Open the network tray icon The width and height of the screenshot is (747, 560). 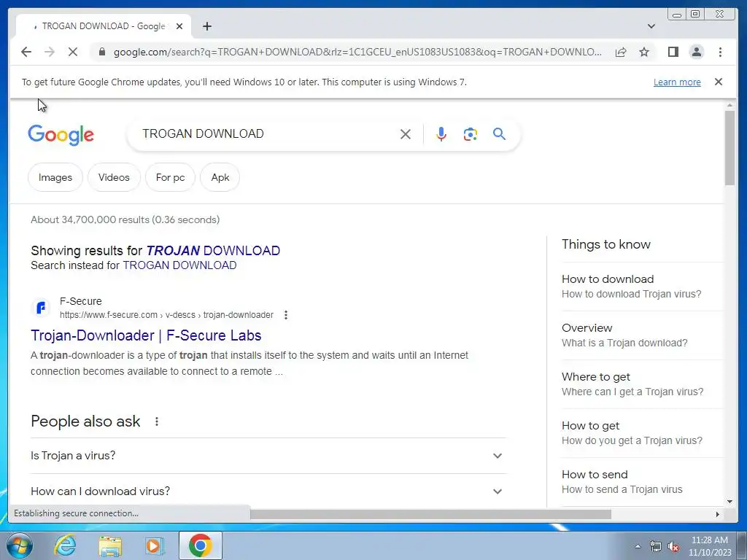[656, 546]
